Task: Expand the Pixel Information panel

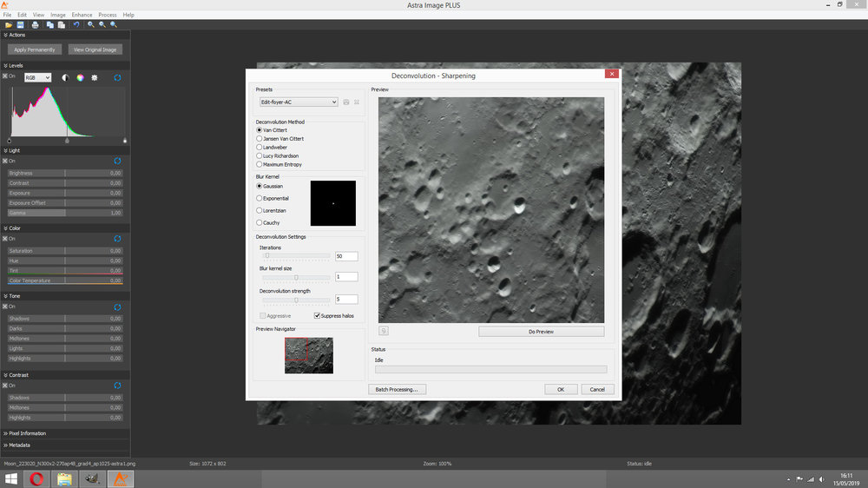Action: click(26, 433)
